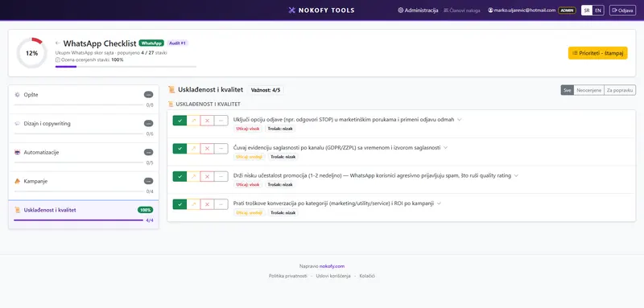
Task: Click the 100% badge in sidebar
Action: pos(146,210)
